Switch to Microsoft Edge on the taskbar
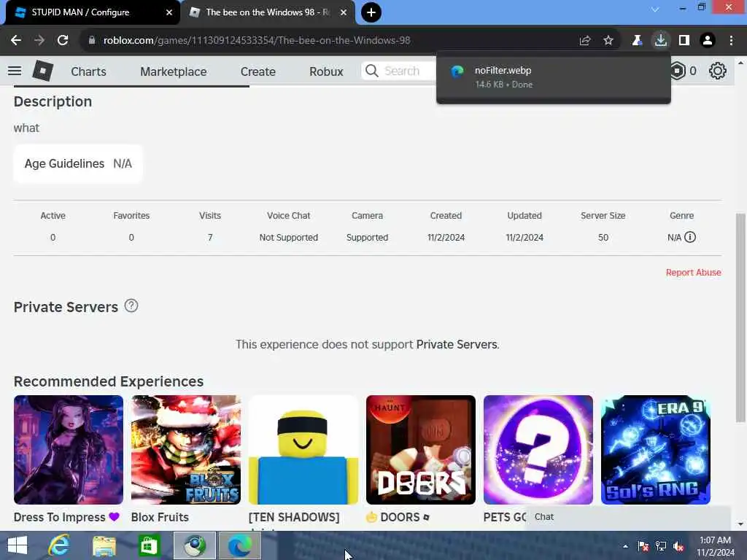 pos(239,545)
